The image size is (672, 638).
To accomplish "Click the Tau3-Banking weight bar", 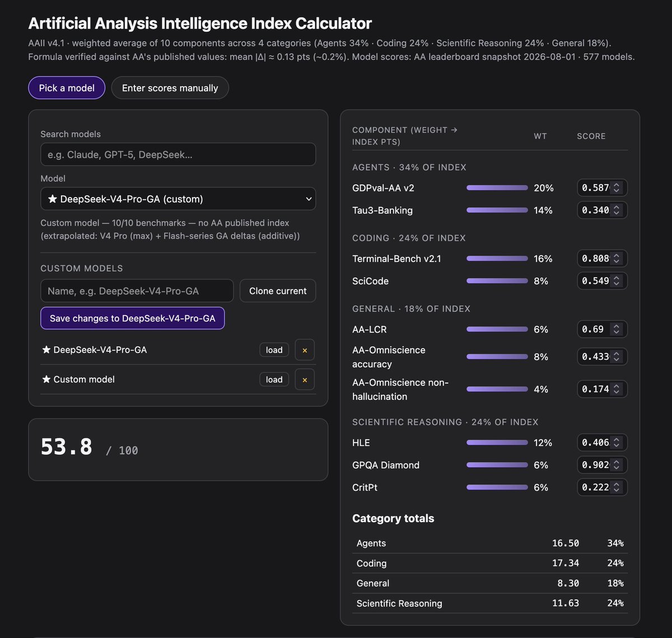I will point(497,210).
